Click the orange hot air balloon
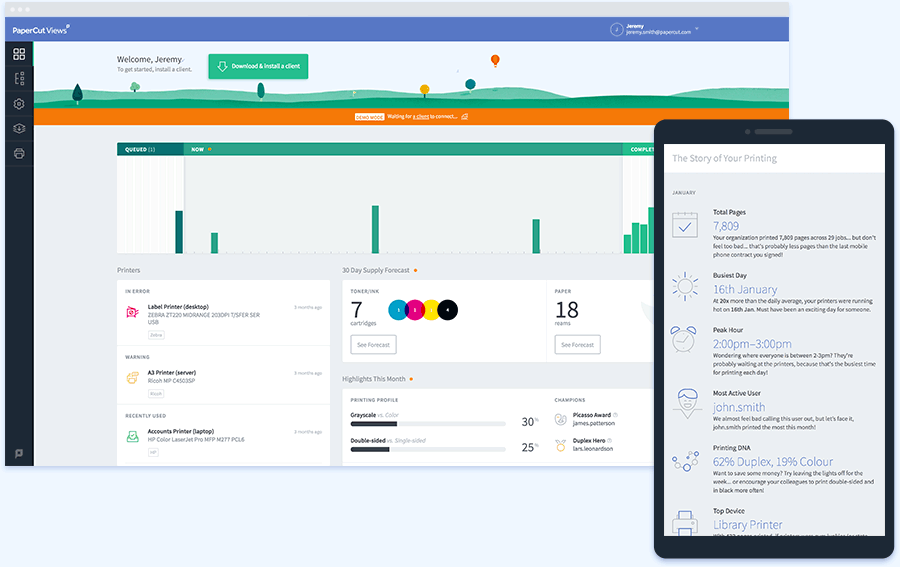The image size is (900, 567). [495, 60]
